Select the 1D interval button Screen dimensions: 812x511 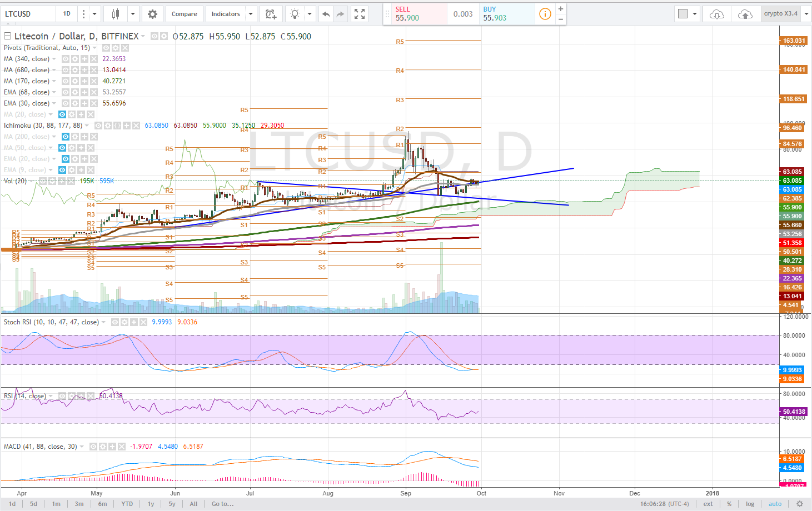[67, 14]
